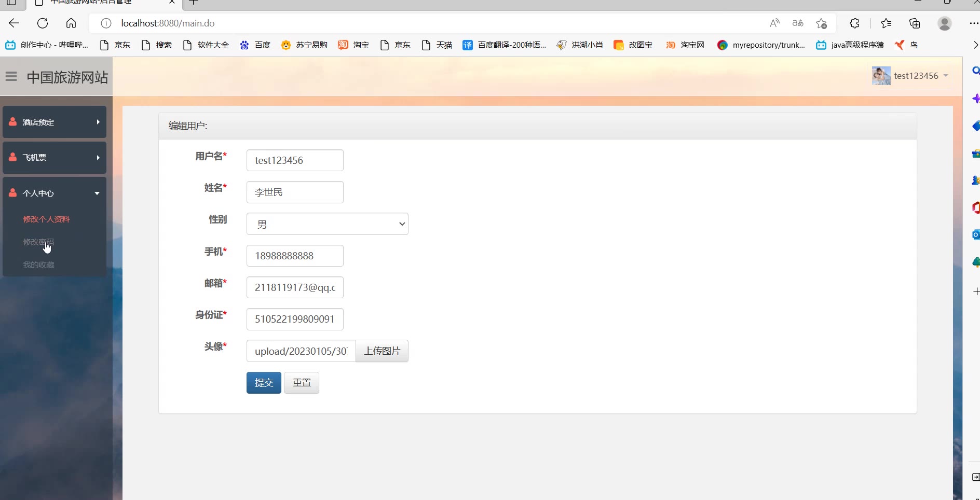Open the translate page icon
Image resolution: width=980 pixels, height=500 pixels.
pos(798,23)
